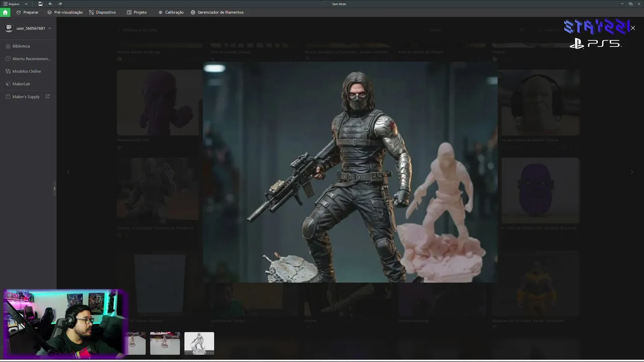Switch to the Preparar tab
Viewport: 644px width, 362px height.
click(x=27, y=12)
